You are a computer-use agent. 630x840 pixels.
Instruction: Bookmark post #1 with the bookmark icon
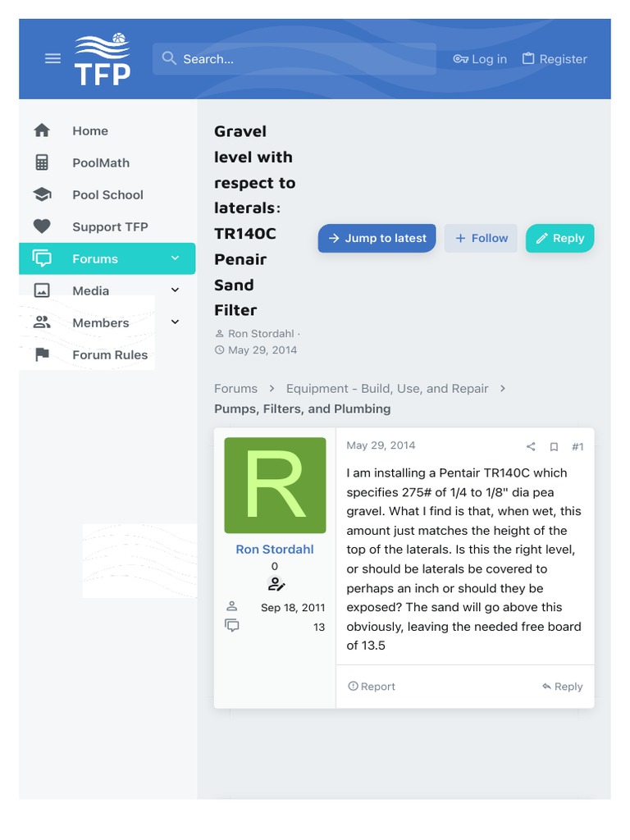click(x=554, y=446)
